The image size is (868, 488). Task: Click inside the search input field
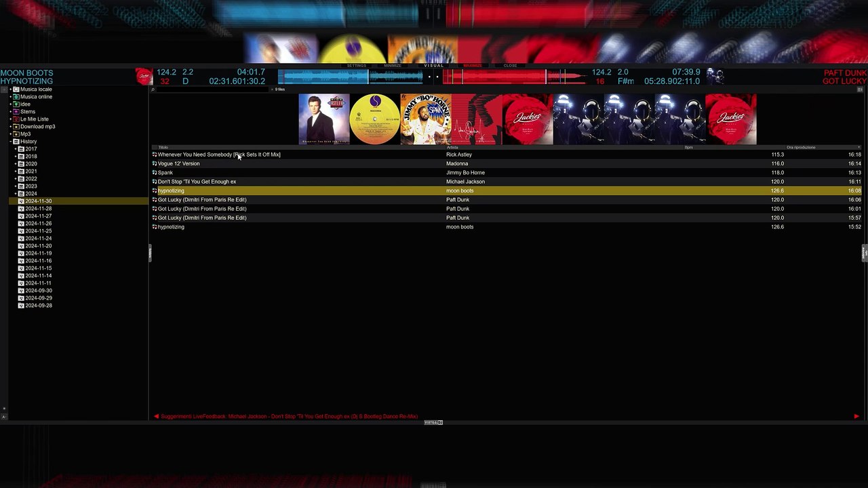pyautogui.click(x=212, y=89)
